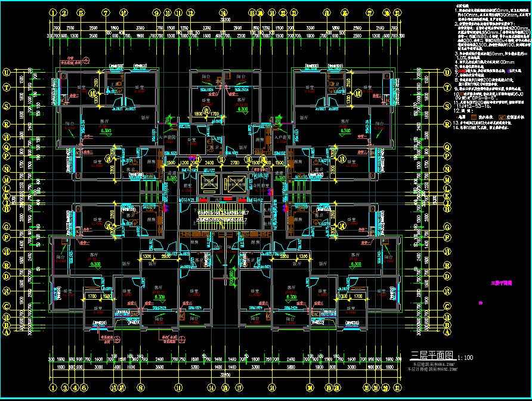Pick the magenta 三层平面图 label at right
This screenshot has width=532, height=401.
[501, 283]
